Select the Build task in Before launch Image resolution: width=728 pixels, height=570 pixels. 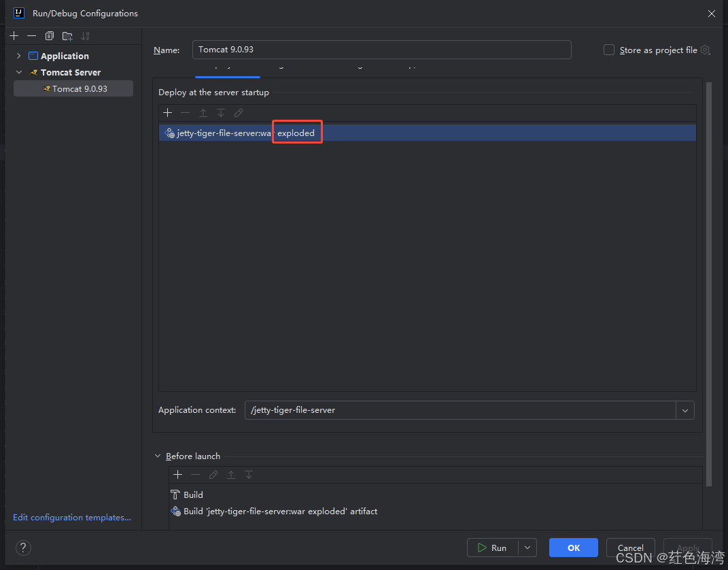(x=187, y=494)
